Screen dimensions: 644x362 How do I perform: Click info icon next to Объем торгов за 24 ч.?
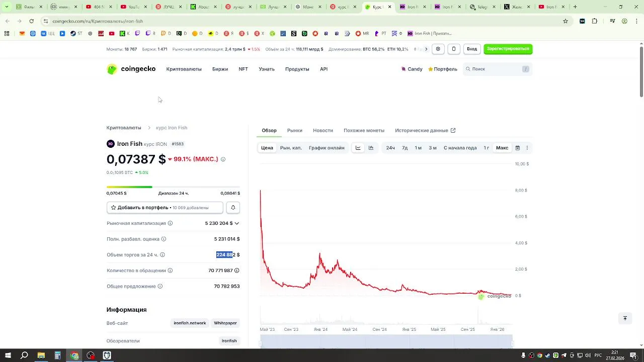pyautogui.click(x=162, y=255)
